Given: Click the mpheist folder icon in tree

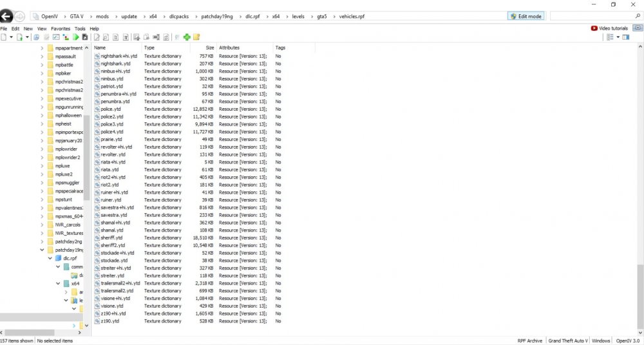Looking at the screenshot, I should [50, 124].
